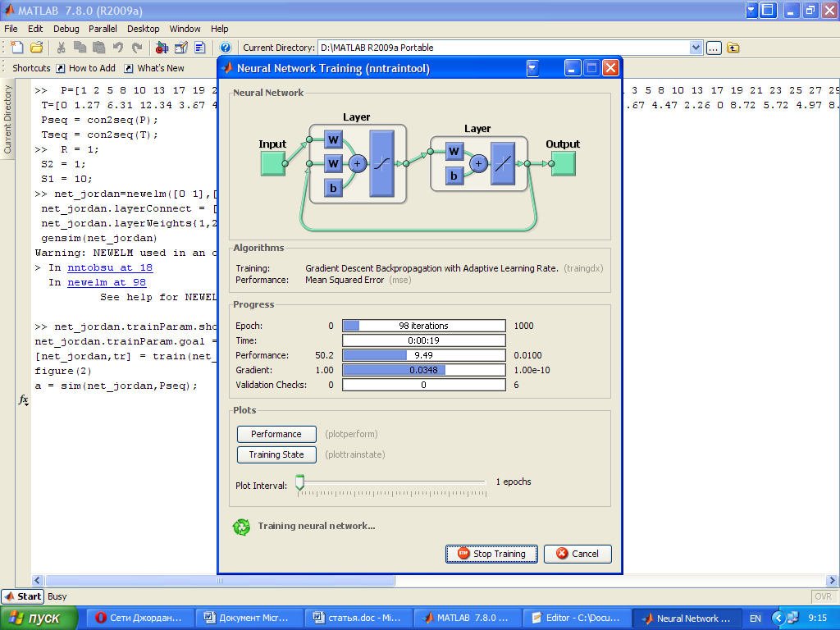Click the Redo arrow icon
Image resolution: width=840 pixels, height=630 pixels.
(137, 47)
